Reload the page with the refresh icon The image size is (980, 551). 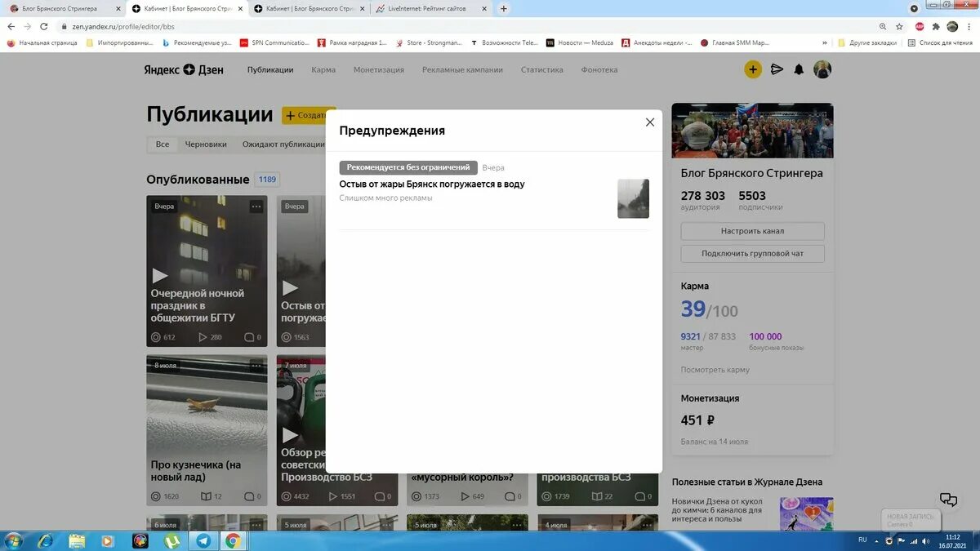47,26
